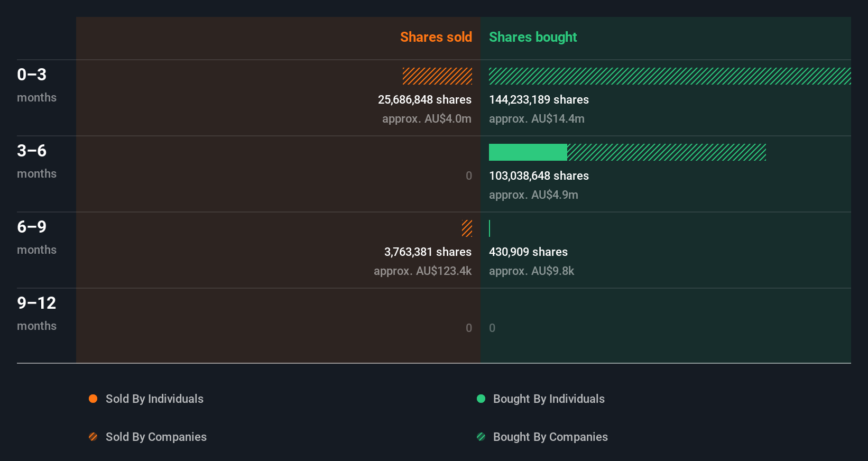Screen dimensions: 868x461
Task: Click the striped Bought By Companies legend icon
Action: point(481,437)
